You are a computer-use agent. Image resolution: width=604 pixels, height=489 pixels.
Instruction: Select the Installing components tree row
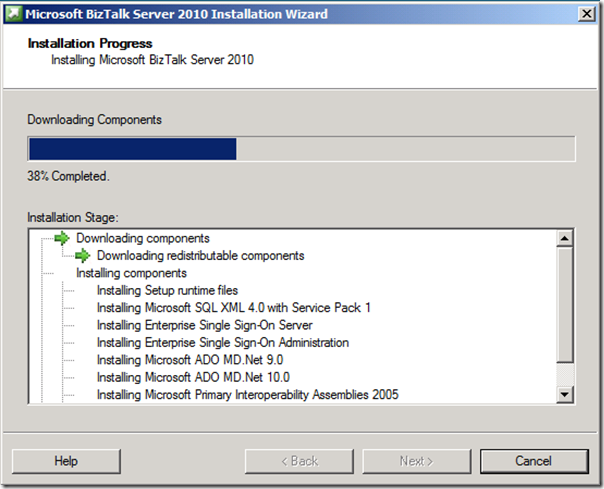(x=131, y=273)
